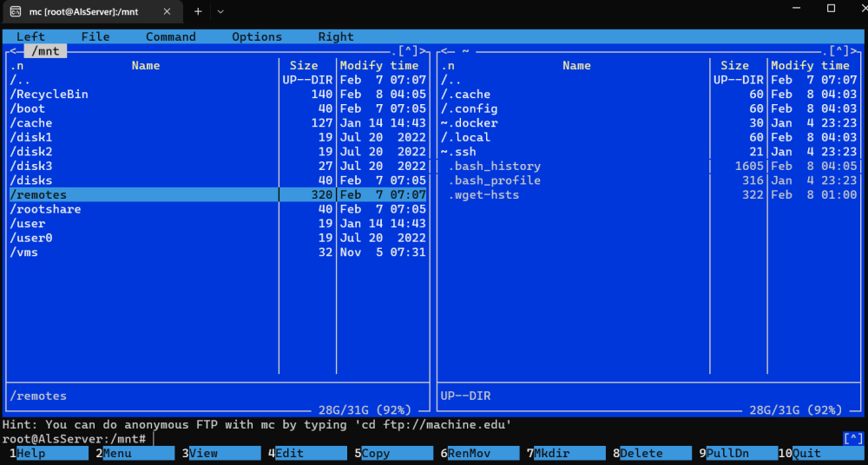Sort right panel by Modify time header
Image resolution: width=868 pixels, height=465 pixels.
click(811, 66)
